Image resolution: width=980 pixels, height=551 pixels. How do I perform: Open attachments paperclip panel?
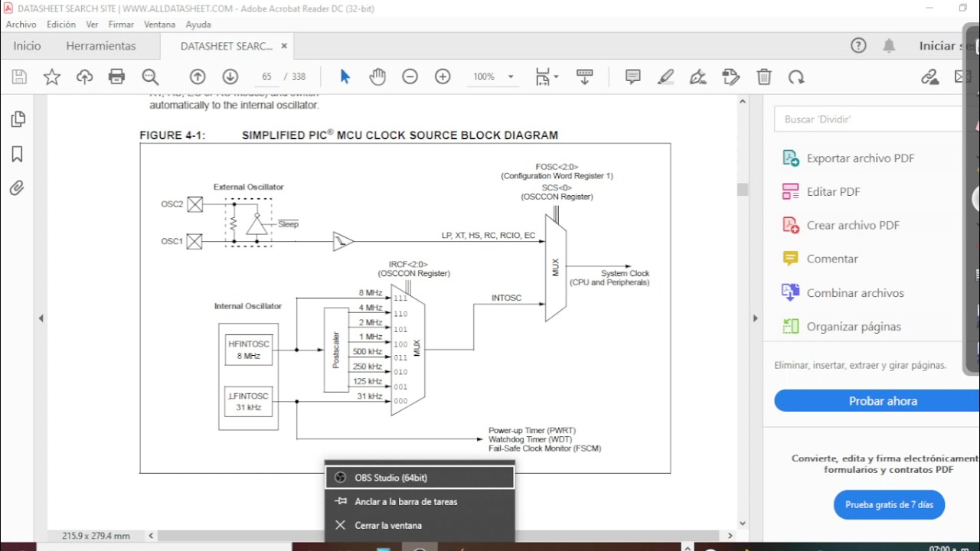click(18, 188)
